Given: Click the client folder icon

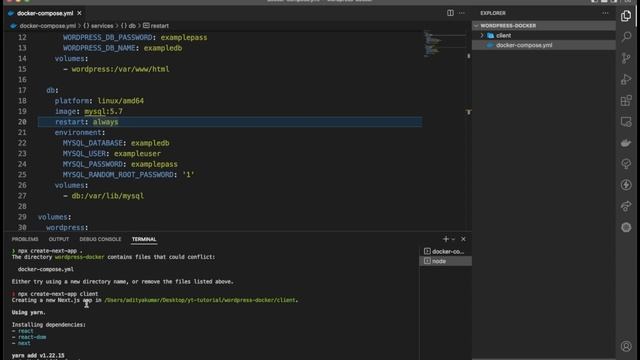Looking at the screenshot, I should click(x=490, y=36).
